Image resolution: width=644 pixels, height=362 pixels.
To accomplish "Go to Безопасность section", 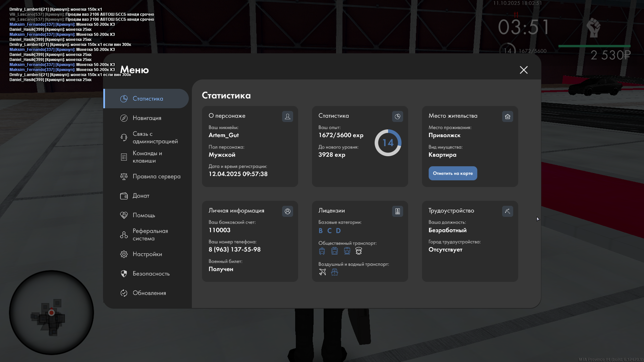I will 151,274.
